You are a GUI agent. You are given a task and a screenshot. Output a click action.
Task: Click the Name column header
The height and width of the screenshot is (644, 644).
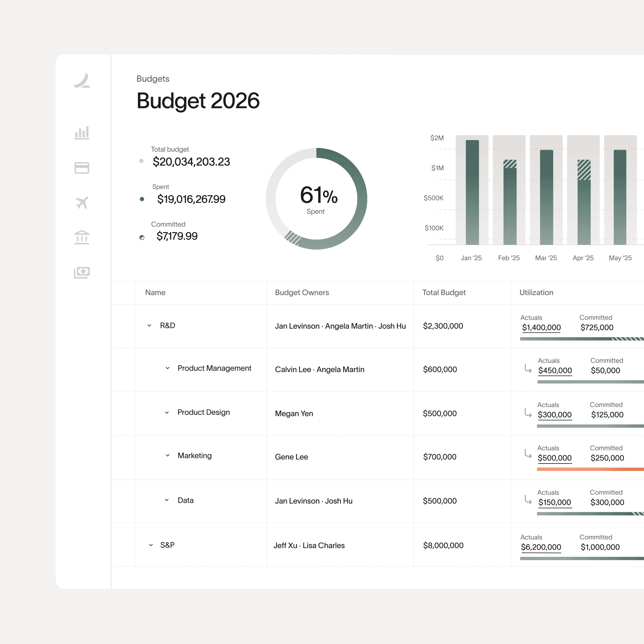click(155, 292)
